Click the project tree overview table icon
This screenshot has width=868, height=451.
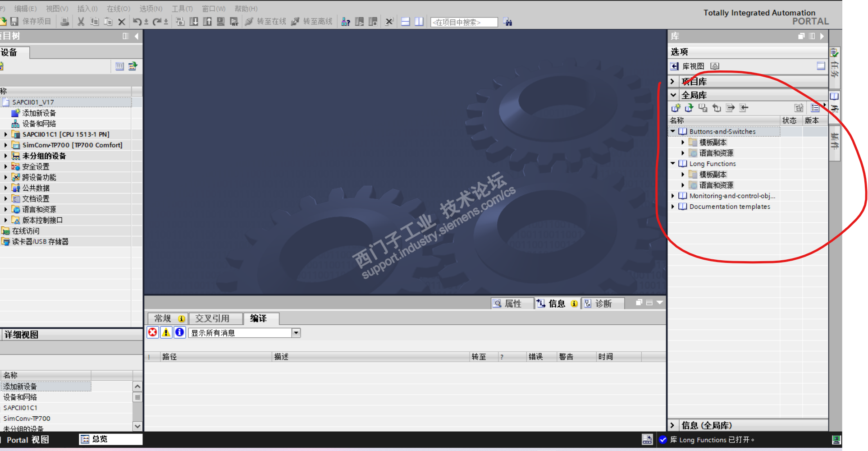tap(119, 66)
